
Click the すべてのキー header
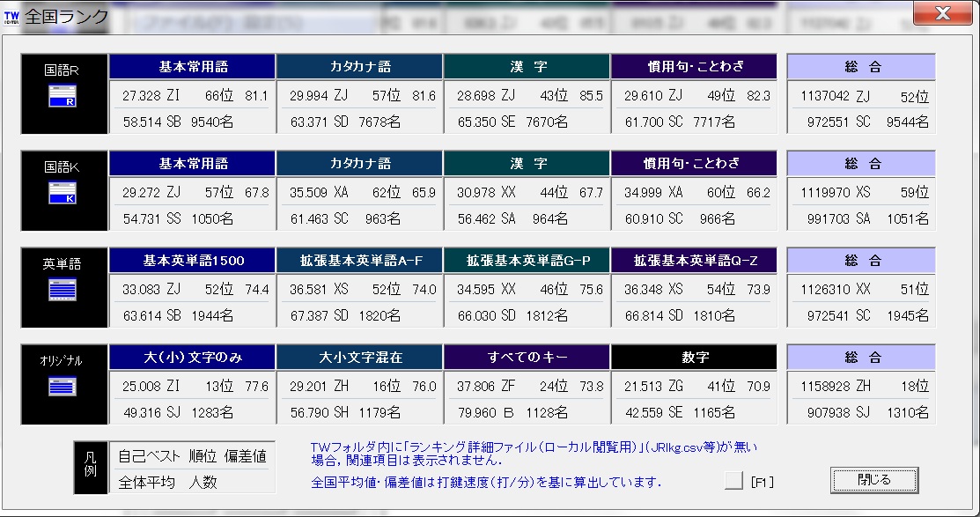527,358
